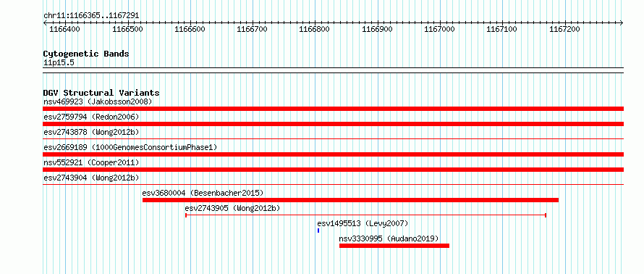644x274 pixels.
Task: Select the red bar under esv2669189
Action: click(333, 154)
